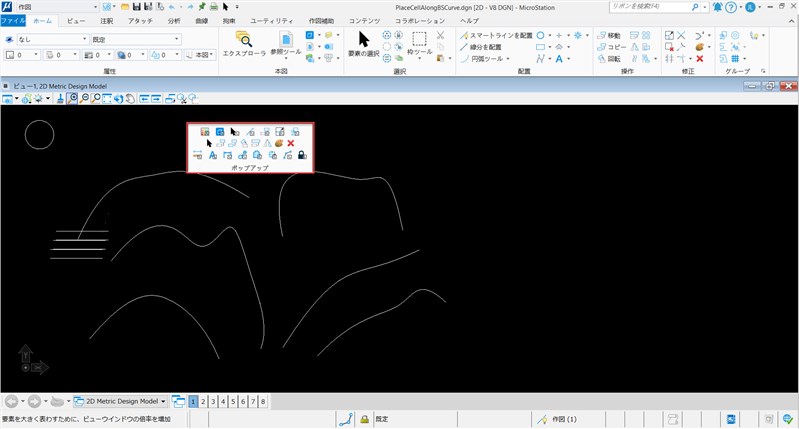Select the コピー copy tool
The height and width of the screenshot is (429, 799).
pyautogui.click(x=611, y=47)
